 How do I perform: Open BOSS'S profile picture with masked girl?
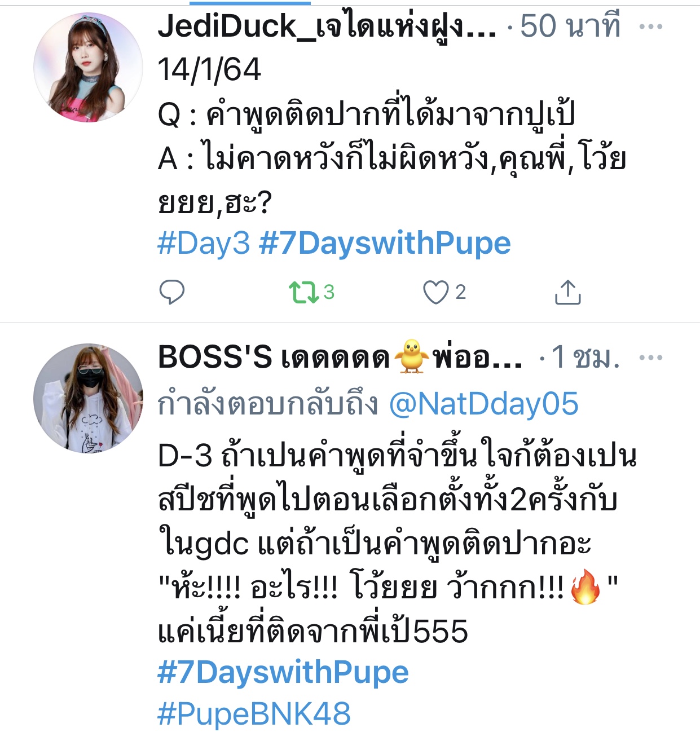point(89,398)
